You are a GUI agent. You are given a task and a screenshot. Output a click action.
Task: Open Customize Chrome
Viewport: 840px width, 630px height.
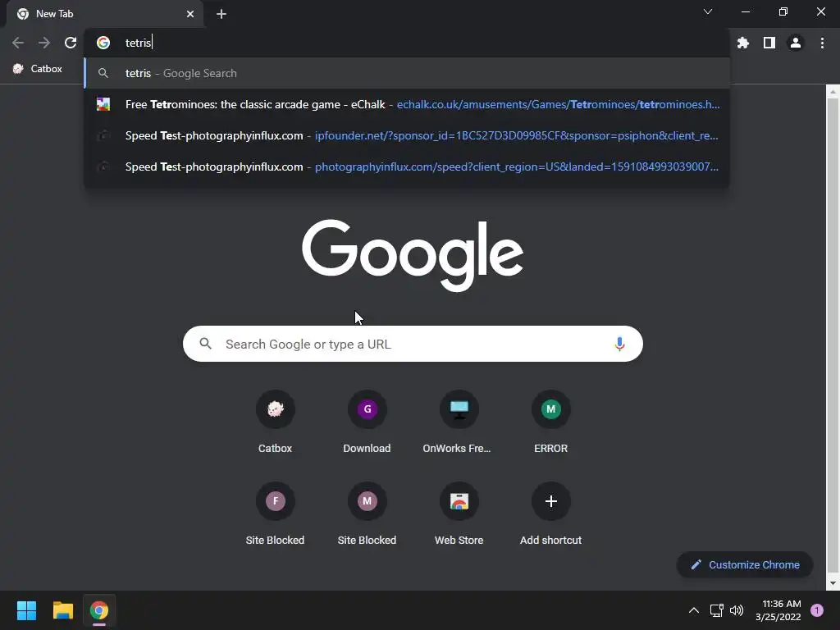[745, 564]
